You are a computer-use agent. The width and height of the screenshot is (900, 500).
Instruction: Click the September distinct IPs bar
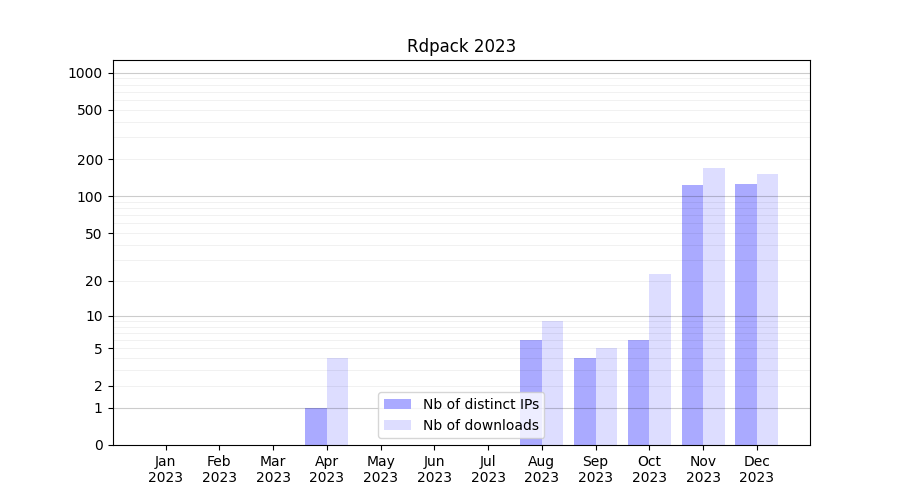pyautogui.click(x=585, y=402)
